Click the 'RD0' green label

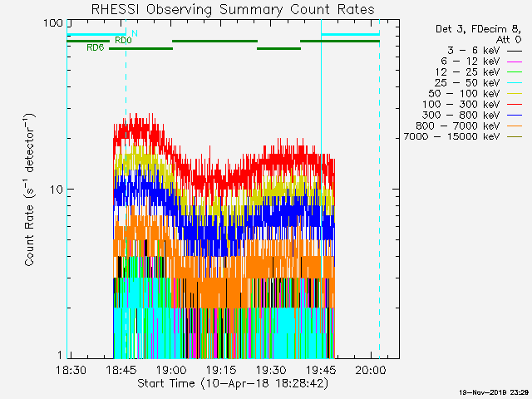coord(123,41)
